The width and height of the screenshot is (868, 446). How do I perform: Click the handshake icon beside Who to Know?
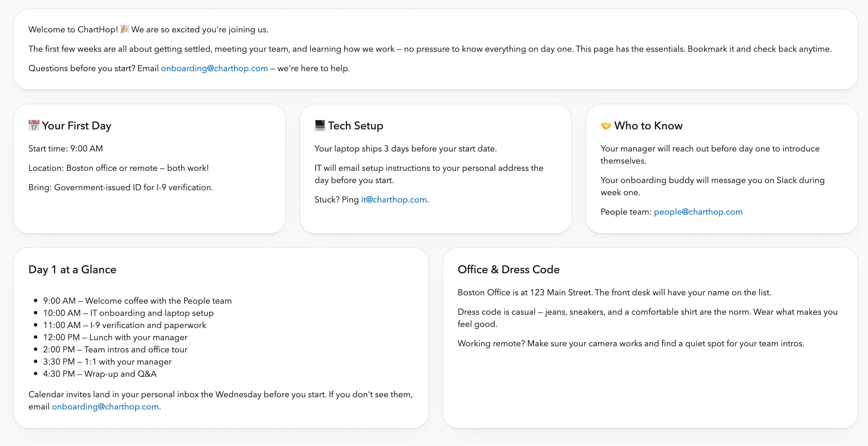tap(606, 126)
